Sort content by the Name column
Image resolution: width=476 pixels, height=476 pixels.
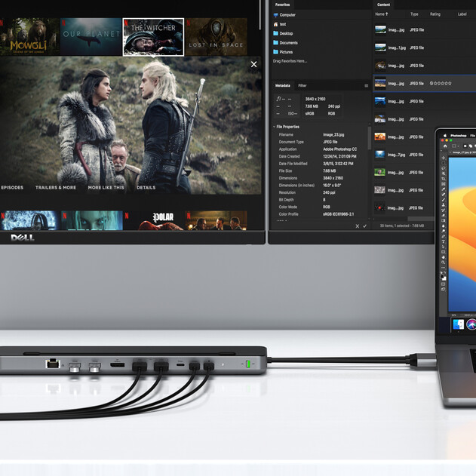pyautogui.click(x=382, y=14)
